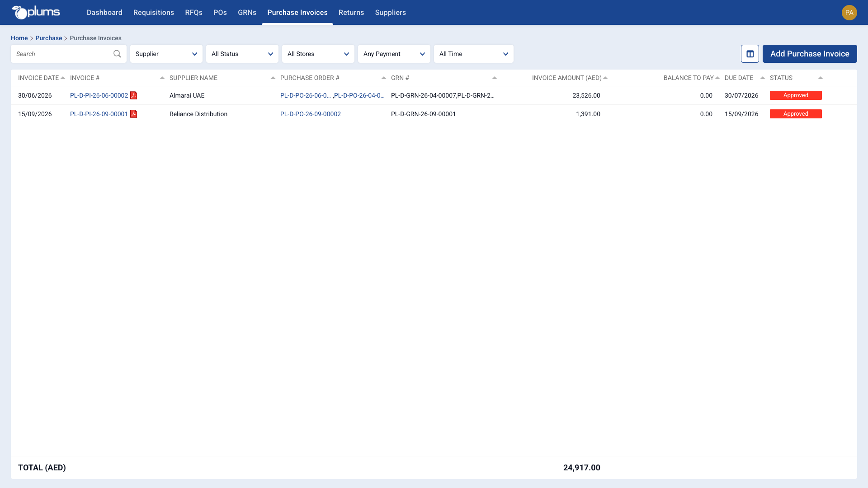Viewport: 868px width, 488px height.
Task: Sort by GRN # arrow
Action: pos(495,78)
